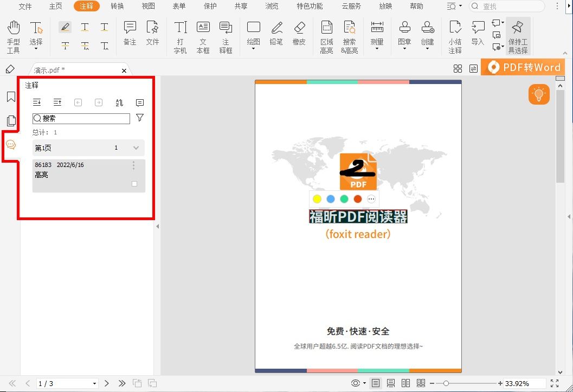The height and width of the screenshot is (392, 573).
Task: Open the 图章 stamp tool
Action: point(404,33)
